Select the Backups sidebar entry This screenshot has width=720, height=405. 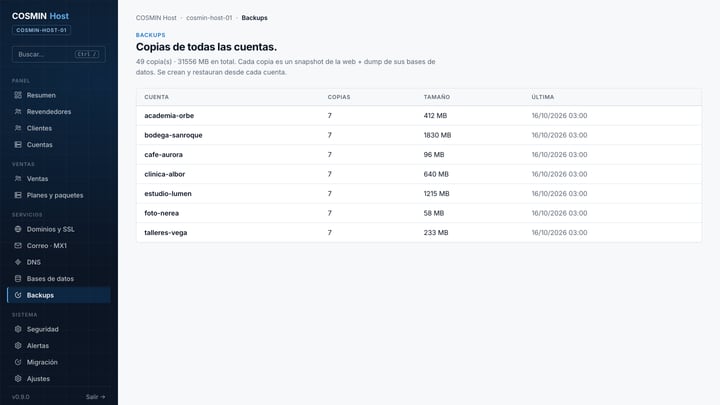click(59, 295)
